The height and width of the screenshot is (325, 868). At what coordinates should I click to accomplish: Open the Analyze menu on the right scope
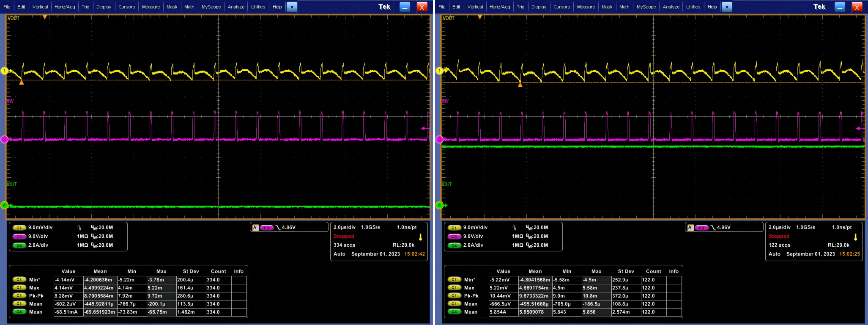pos(671,7)
